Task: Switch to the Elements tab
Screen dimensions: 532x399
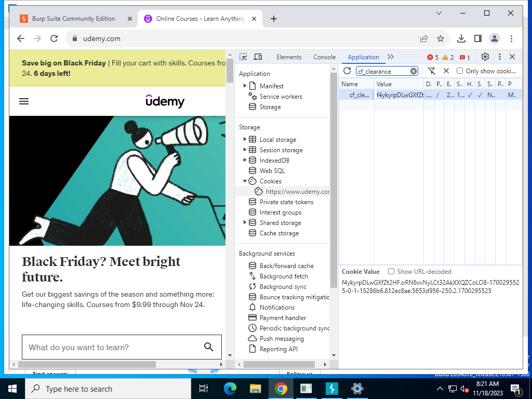Action: (x=289, y=57)
